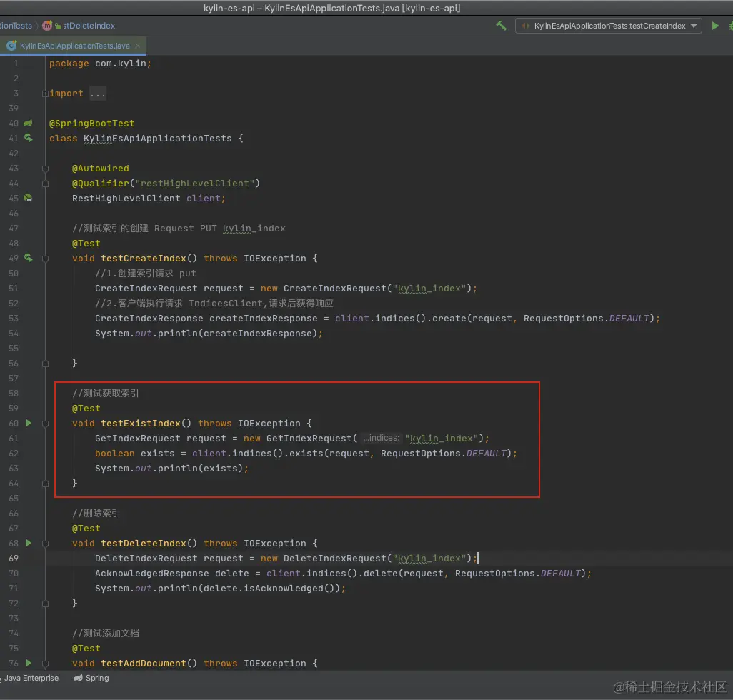Click GetIndexRequest type at start of line 61
Screen dimensions: 733x700
pos(137,439)
